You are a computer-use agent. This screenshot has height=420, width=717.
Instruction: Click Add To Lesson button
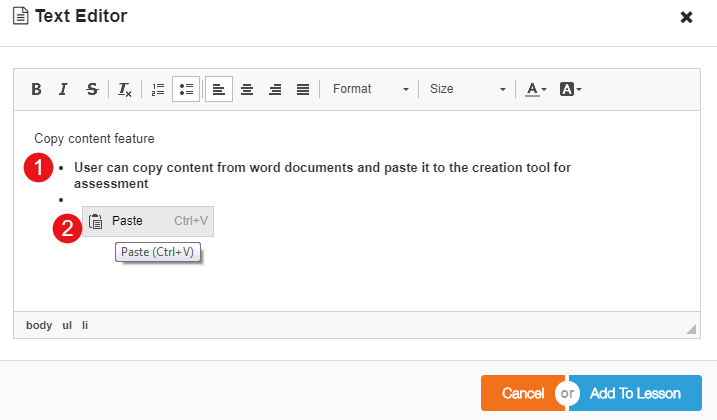click(x=636, y=393)
